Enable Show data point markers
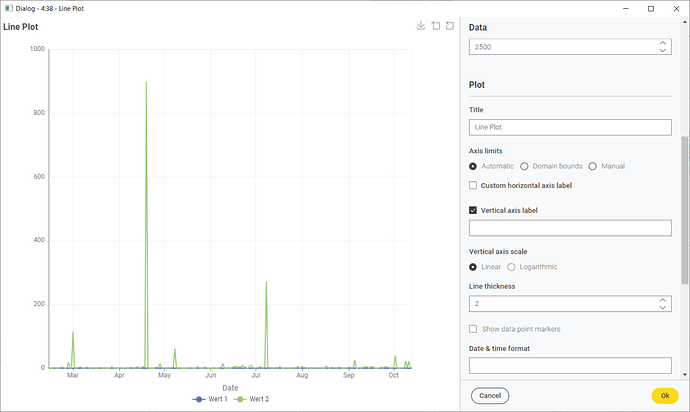Image resolution: width=690 pixels, height=412 pixels. coord(473,329)
